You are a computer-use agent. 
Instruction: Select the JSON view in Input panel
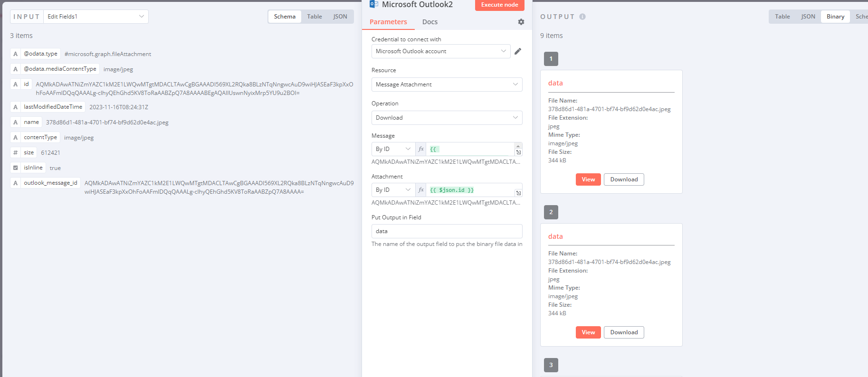point(340,17)
